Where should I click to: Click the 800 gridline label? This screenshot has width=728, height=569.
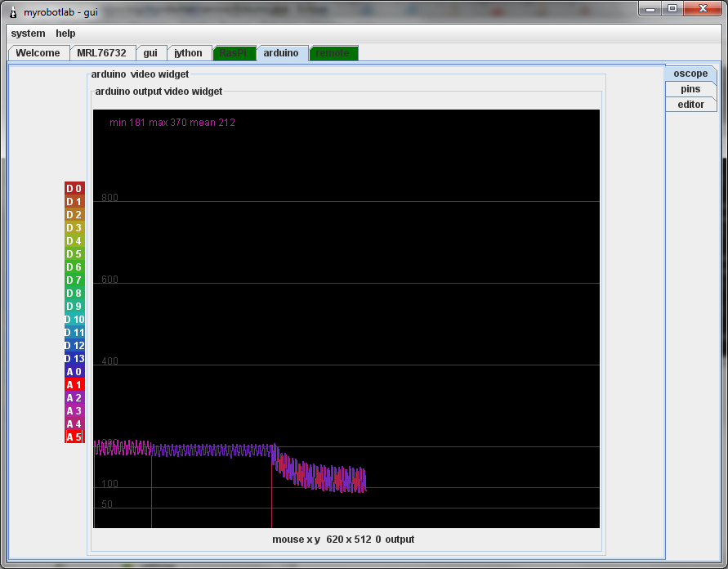click(x=109, y=197)
